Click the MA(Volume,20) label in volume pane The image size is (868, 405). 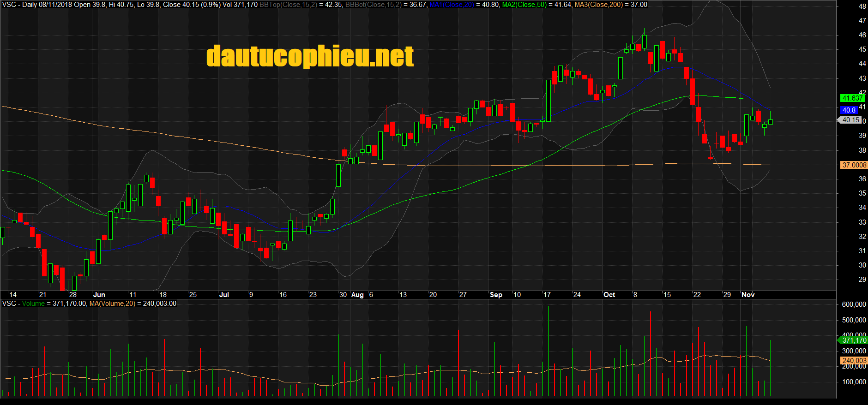[112, 304]
